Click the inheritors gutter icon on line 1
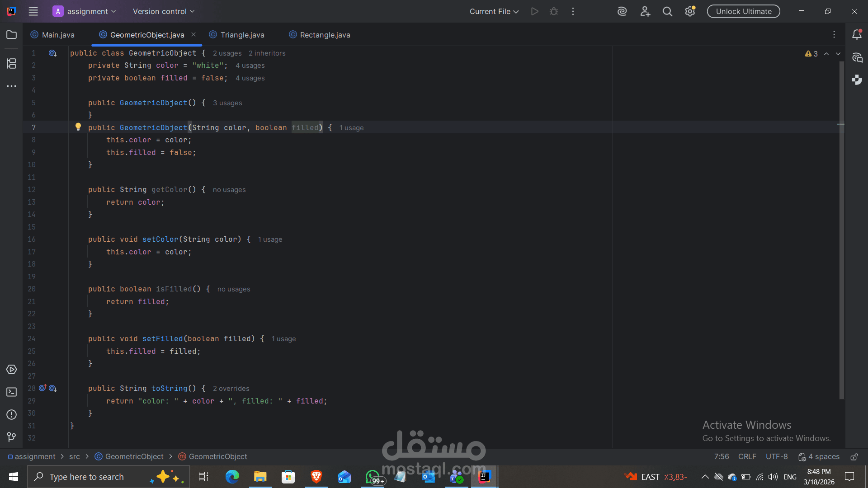The image size is (868, 488). (52, 53)
